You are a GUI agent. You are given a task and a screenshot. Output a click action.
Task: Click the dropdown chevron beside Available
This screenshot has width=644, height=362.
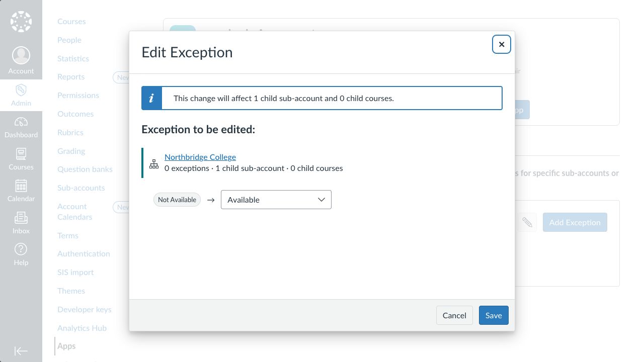(x=321, y=200)
